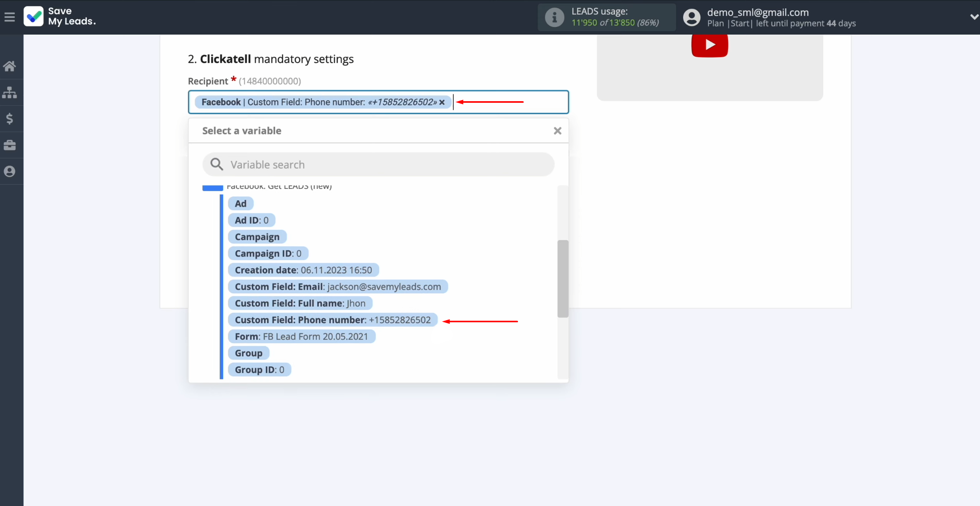Select the Group ID variable
This screenshot has height=506, width=980.
[x=260, y=370]
